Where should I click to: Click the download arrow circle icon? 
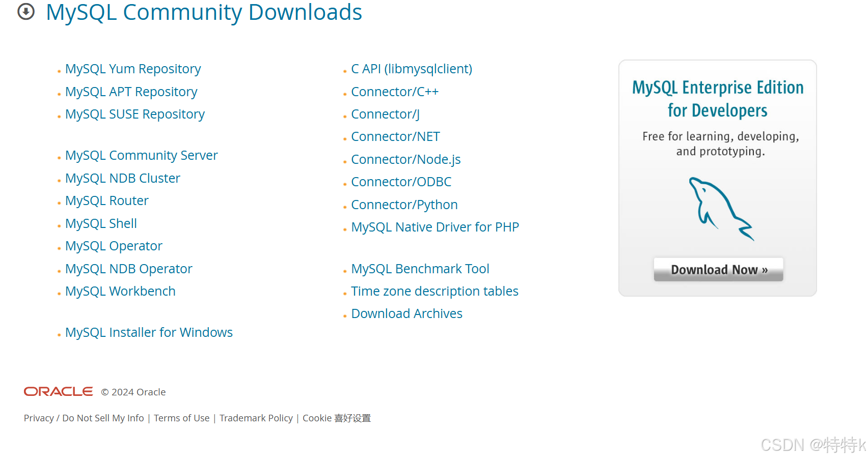(x=26, y=11)
